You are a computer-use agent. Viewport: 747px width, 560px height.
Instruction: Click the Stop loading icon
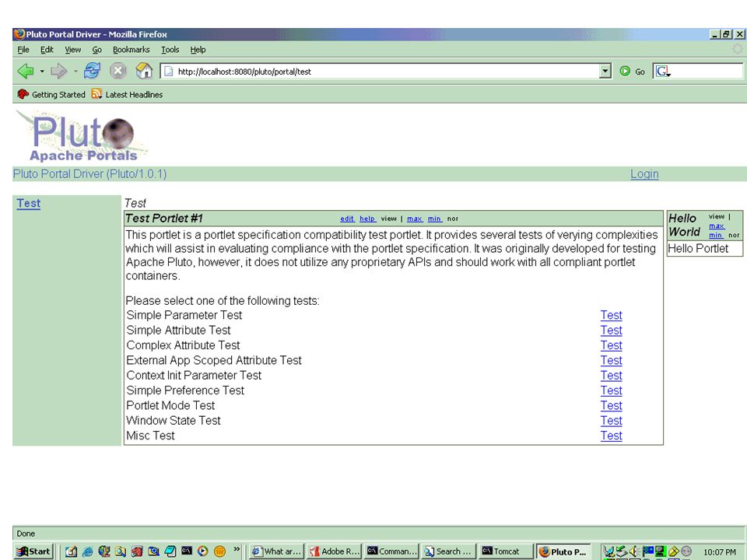click(x=117, y=71)
